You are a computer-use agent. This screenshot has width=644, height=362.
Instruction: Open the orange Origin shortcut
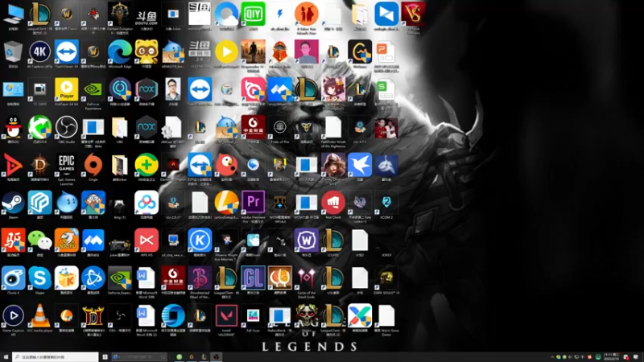[x=93, y=167]
